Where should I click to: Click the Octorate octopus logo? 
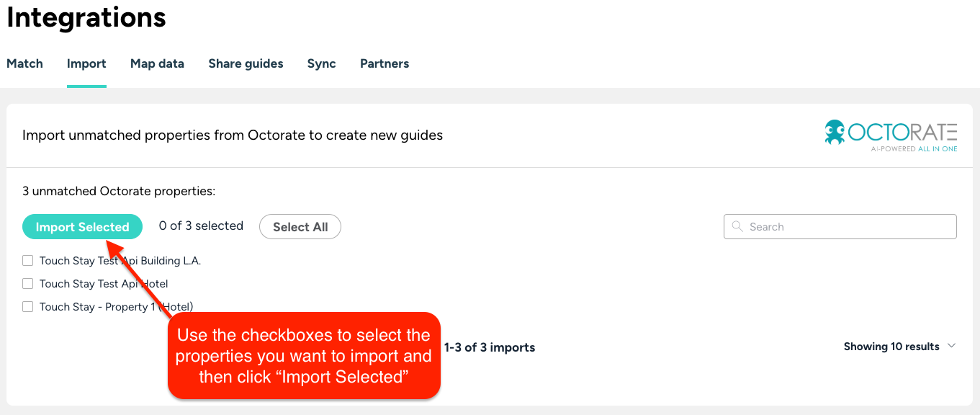click(x=835, y=133)
